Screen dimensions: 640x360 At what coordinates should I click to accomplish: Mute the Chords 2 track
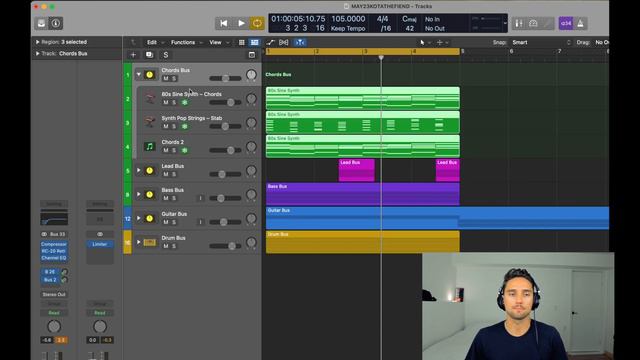tap(166, 151)
